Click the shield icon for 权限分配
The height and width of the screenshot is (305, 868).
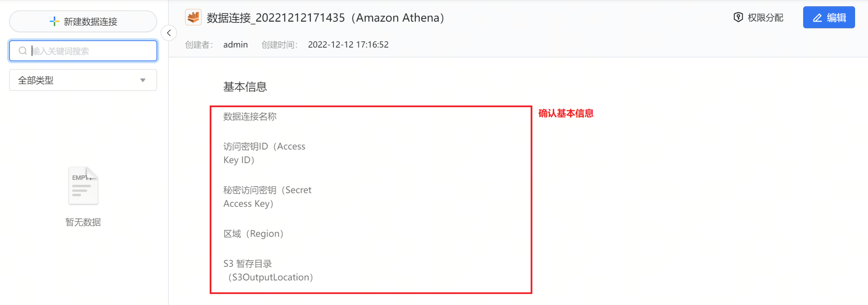pos(738,17)
